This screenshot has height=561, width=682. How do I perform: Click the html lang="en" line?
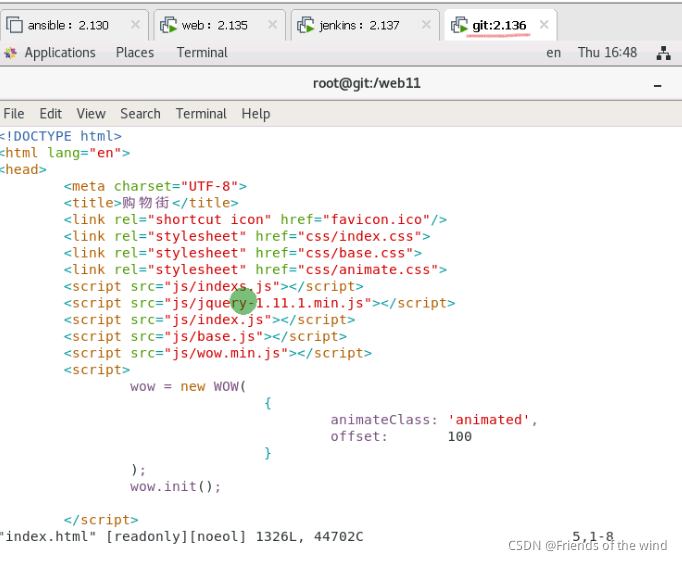pos(64,153)
